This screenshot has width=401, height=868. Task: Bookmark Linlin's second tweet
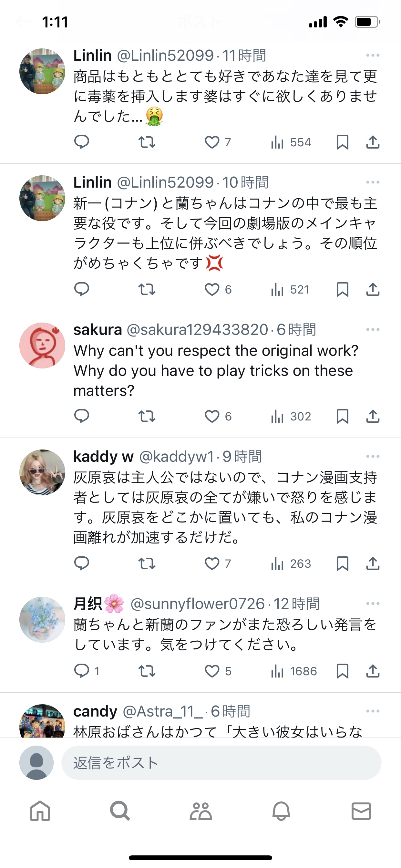point(342,289)
